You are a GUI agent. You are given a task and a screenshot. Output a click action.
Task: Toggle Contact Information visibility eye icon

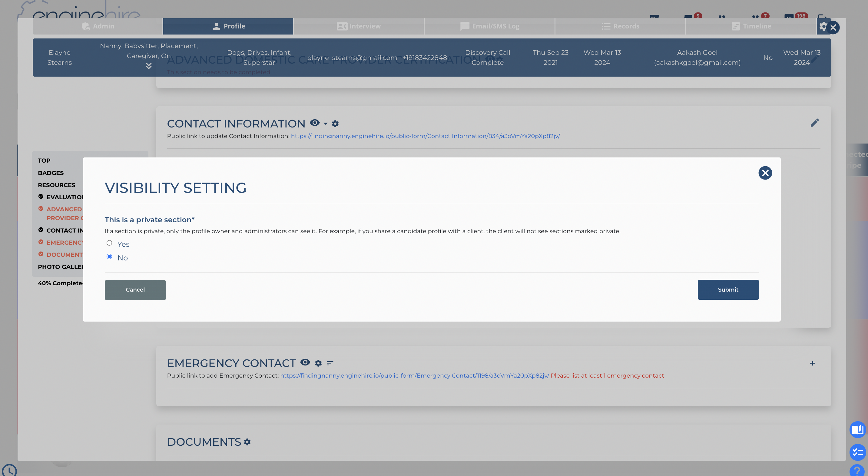click(x=315, y=123)
